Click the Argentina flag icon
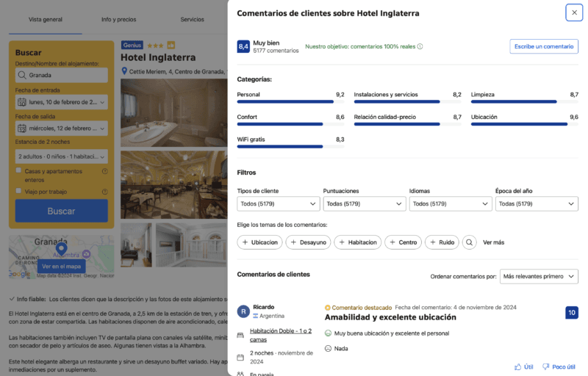 point(255,316)
